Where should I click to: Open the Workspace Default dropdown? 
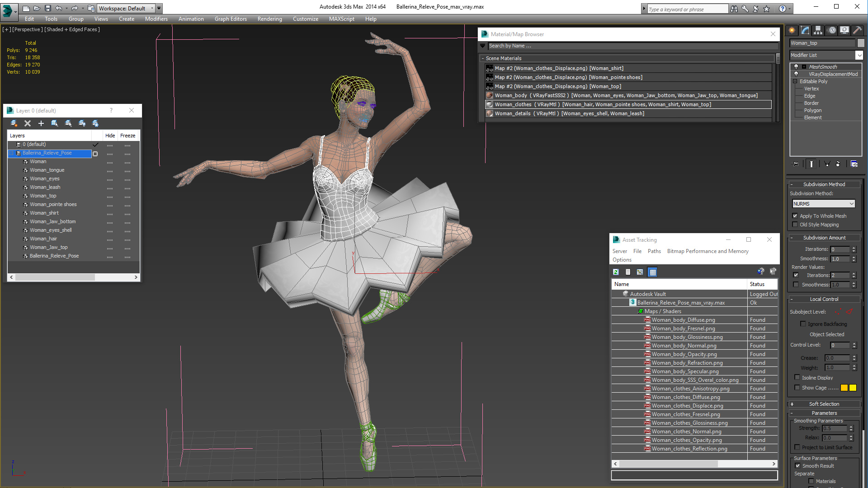[126, 8]
